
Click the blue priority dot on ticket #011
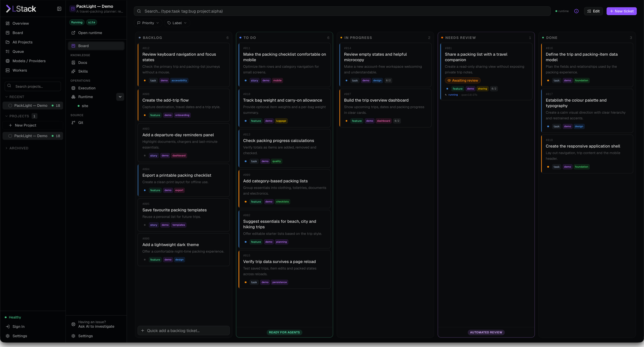[246, 80]
